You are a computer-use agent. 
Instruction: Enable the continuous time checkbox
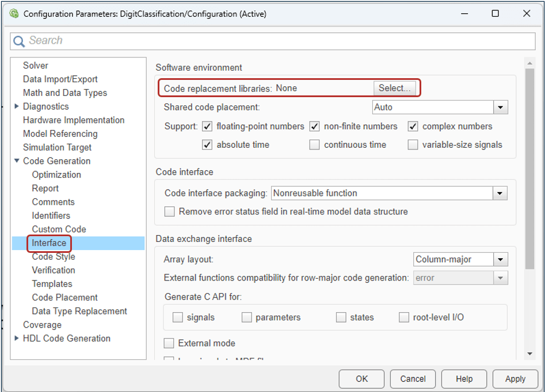314,144
